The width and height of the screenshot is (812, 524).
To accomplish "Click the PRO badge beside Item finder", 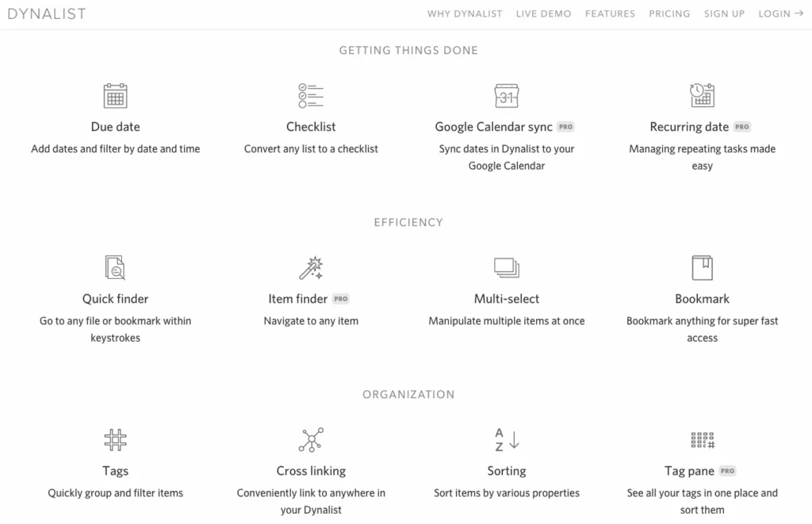I will click(x=341, y=299).
